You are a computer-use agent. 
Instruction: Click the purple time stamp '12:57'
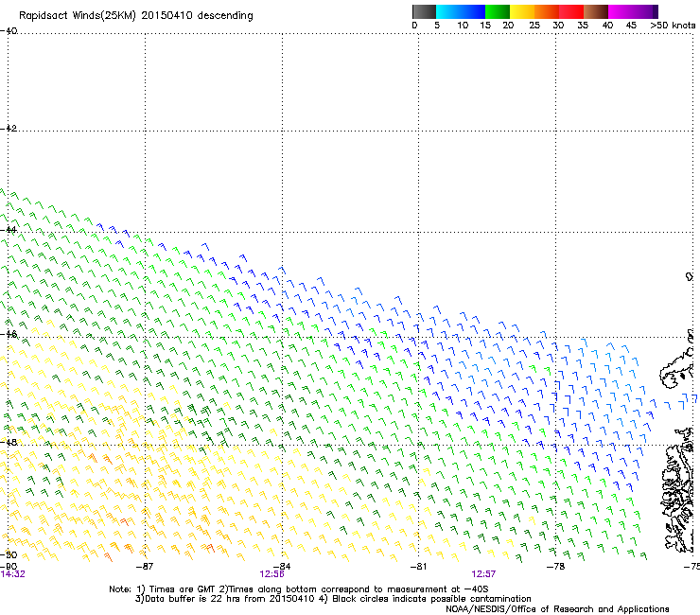pos(483,574)
